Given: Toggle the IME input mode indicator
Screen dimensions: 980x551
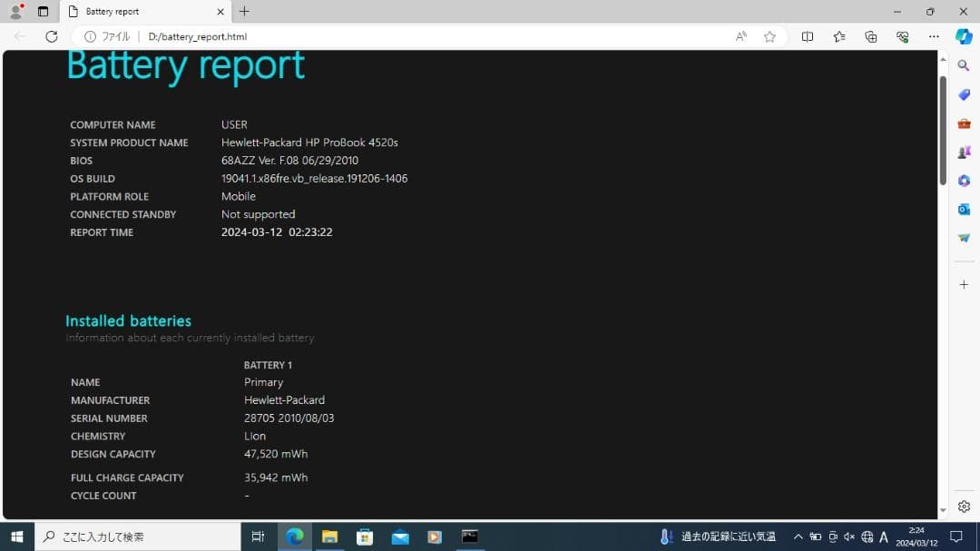Looking at the screenshot, I should [883, 536].
